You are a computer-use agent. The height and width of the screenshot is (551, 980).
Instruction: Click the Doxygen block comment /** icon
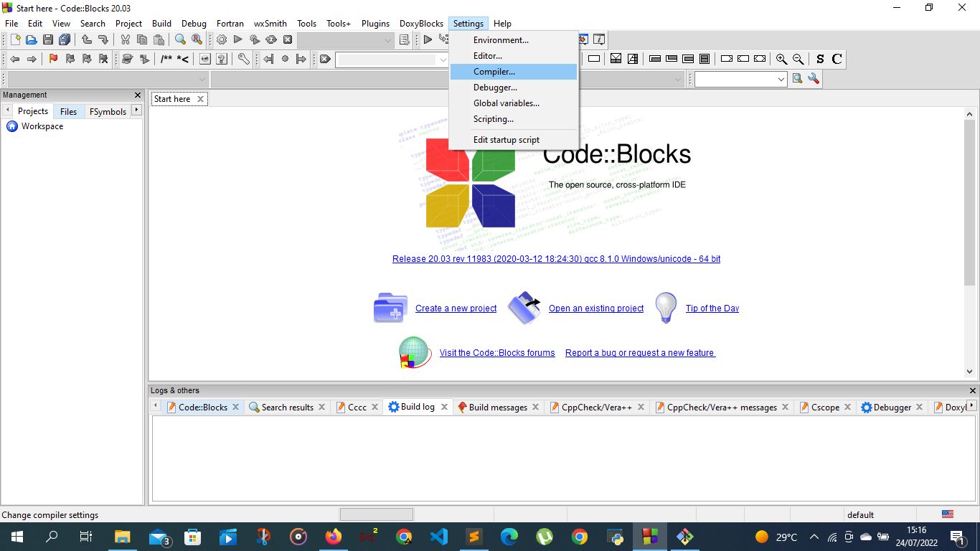[x=166, y=59]
